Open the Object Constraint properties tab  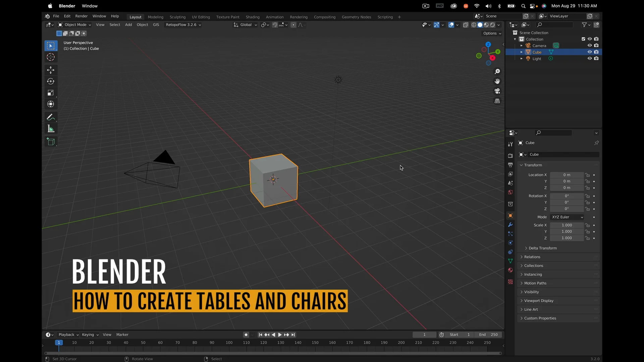510,252
